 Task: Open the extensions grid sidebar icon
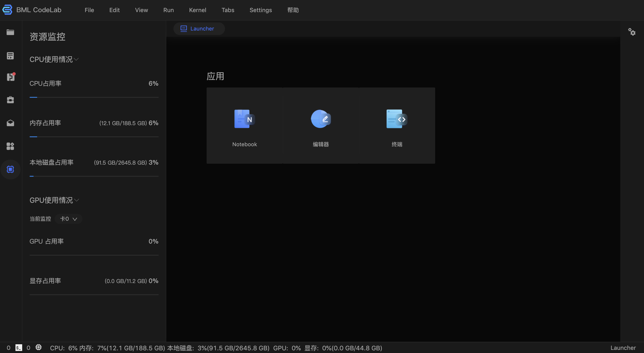(x=10, y=146)
